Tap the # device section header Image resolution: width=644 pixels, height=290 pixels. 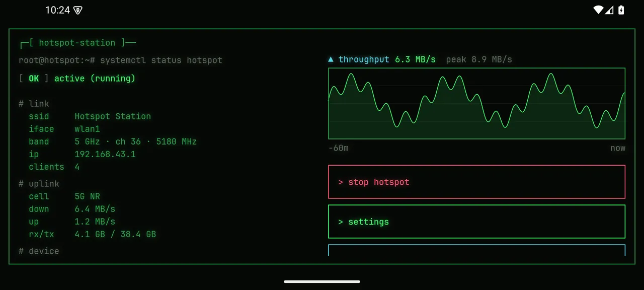(x=39, y=251)
